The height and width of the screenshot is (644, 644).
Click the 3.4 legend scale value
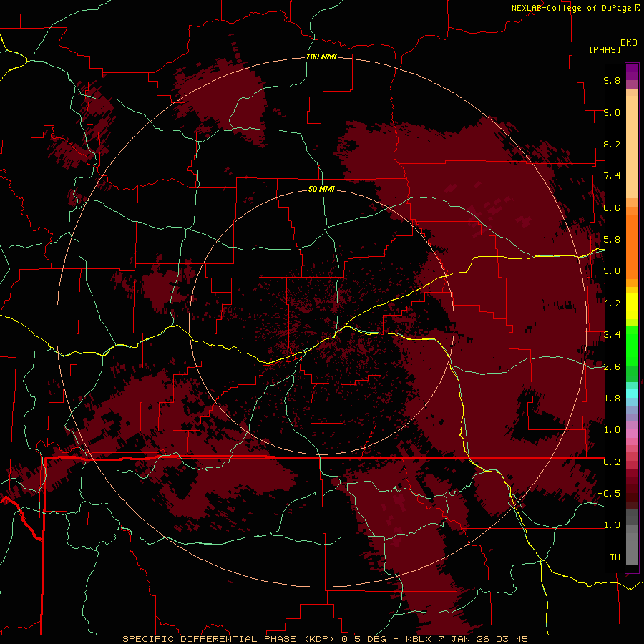612,335
